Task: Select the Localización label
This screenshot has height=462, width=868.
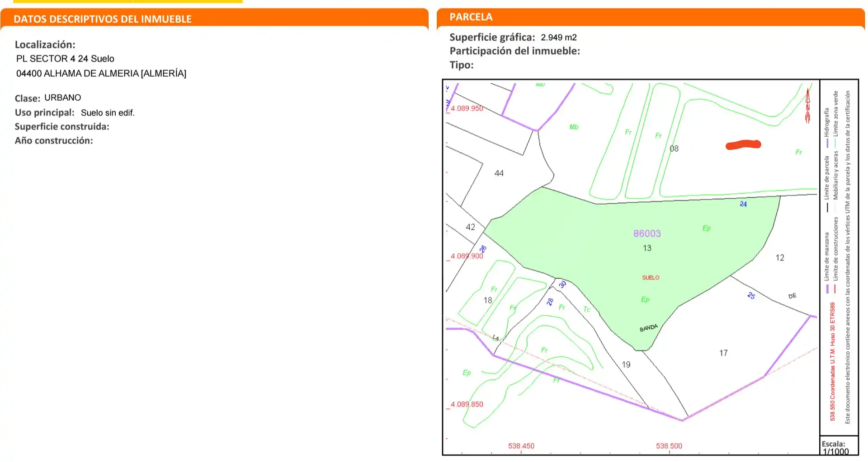Action: coord(45,44)
